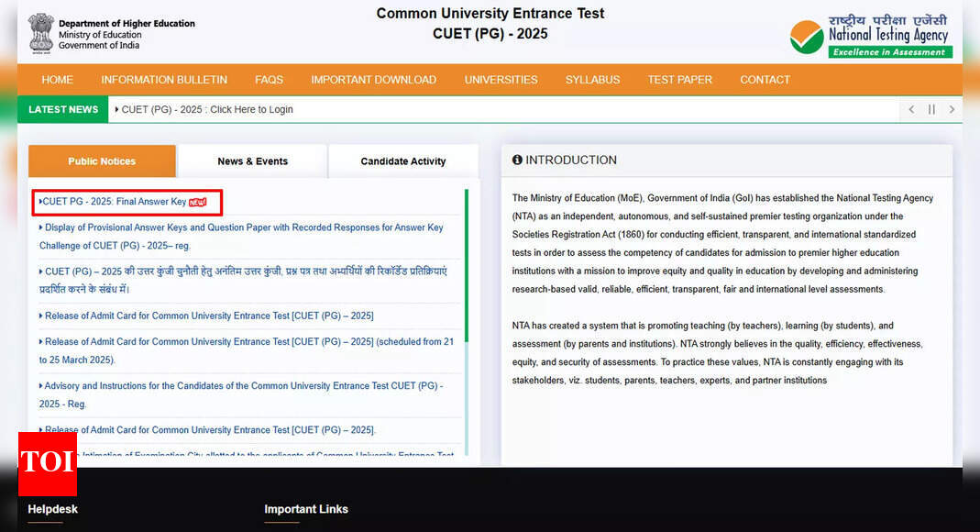This screenshot has width=980, height=532.
Task: Pause the latest news ticker
Action: click(931, 109)
